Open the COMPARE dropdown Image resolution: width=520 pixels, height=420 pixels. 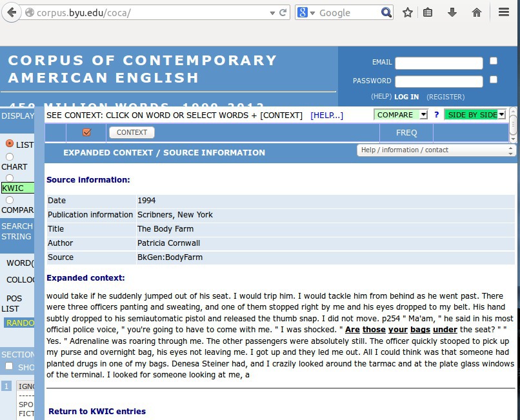point(401,115)
